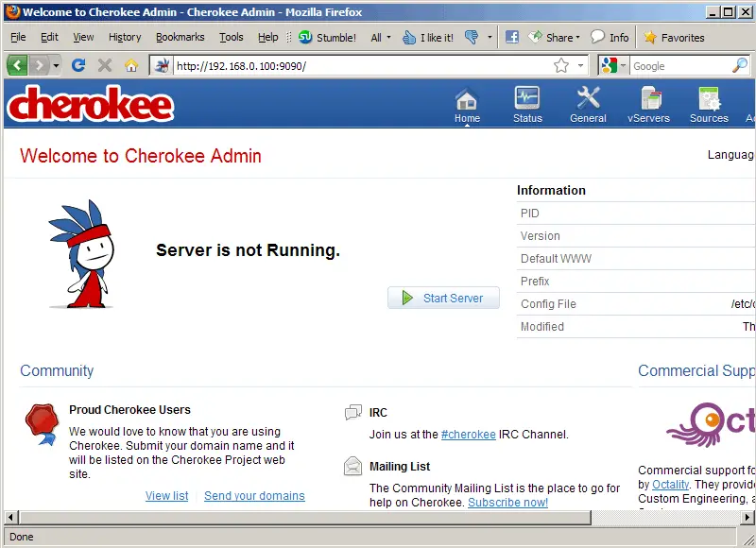
Task: Open the Help menu
Action: [x=267, y=37]
